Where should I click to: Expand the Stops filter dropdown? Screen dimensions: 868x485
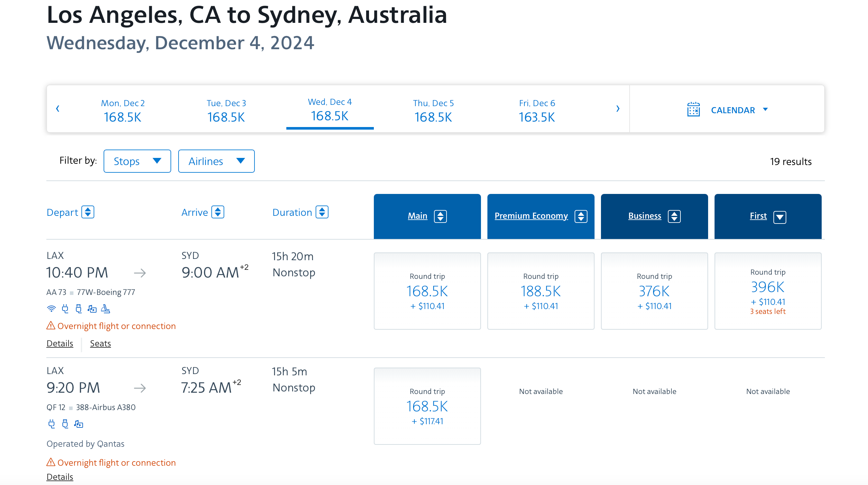[x=136, y=161]
